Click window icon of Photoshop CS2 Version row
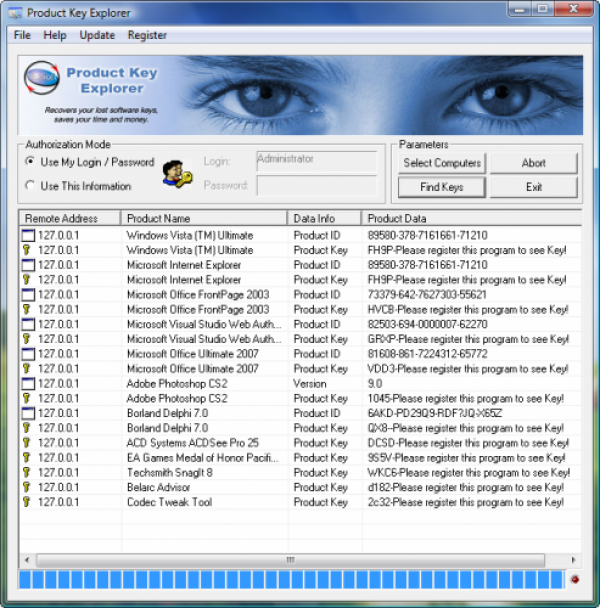Image resolution: width=600 pixels, height=608 pixels. coord(28,384)
